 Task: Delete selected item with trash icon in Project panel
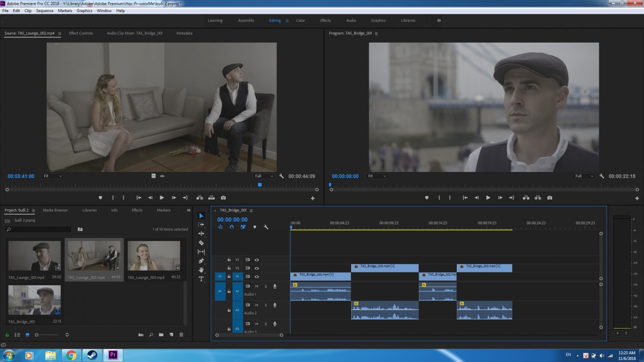pyautogui.click(x=181, y=335)
